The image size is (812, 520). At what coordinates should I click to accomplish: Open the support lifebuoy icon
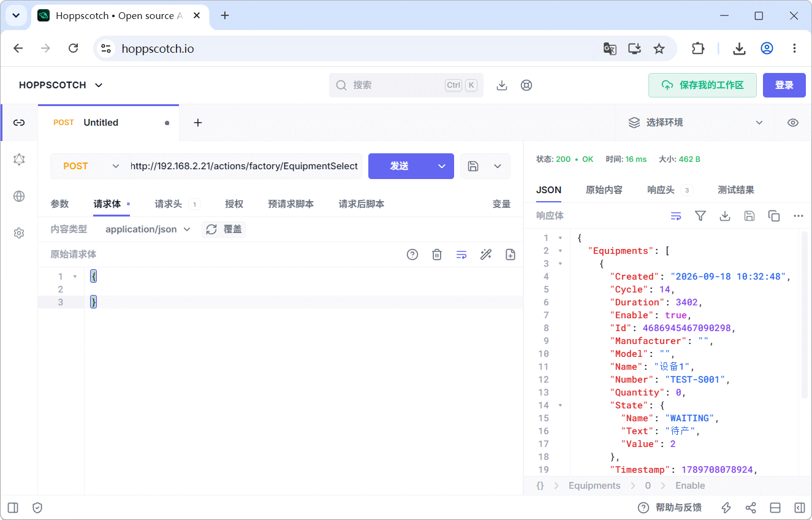pos(526,85)
